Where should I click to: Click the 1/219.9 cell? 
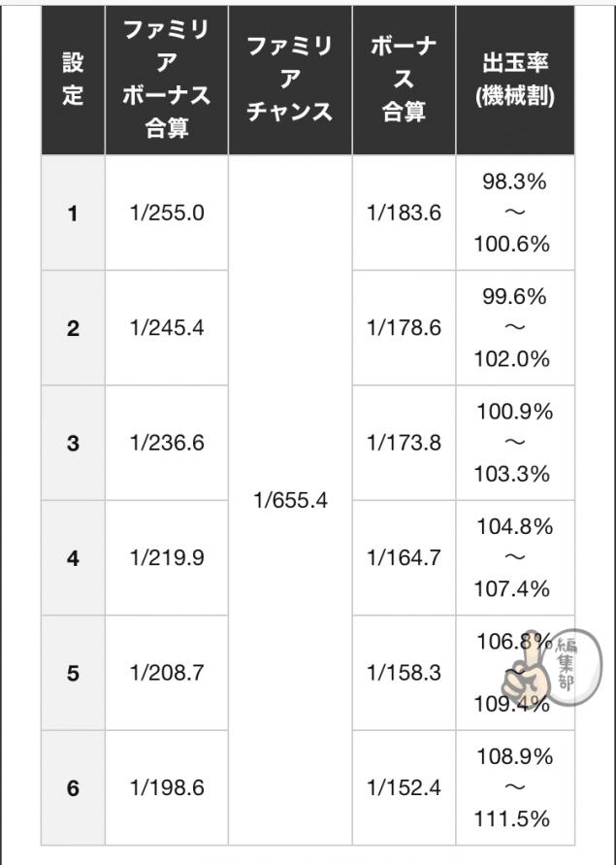(167, 558)
